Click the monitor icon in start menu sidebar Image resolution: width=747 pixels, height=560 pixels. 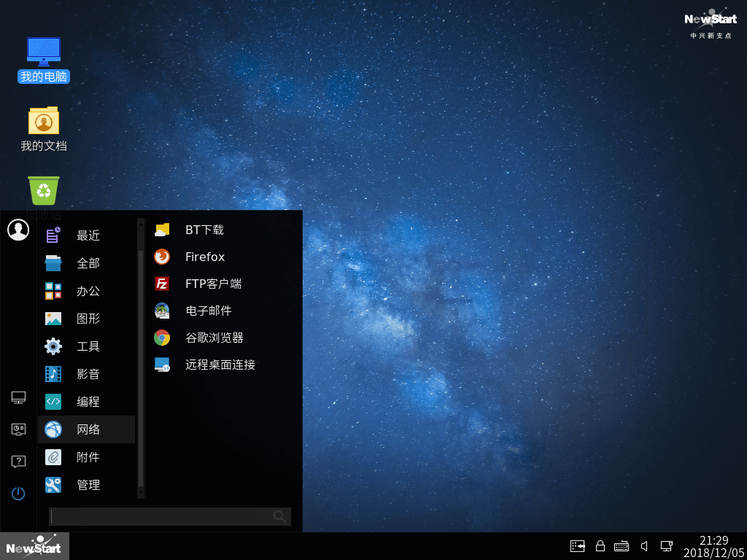coord(18,397)
